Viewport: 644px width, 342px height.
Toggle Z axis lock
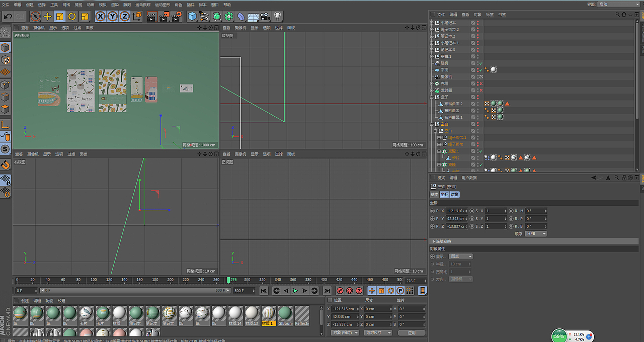125,16
